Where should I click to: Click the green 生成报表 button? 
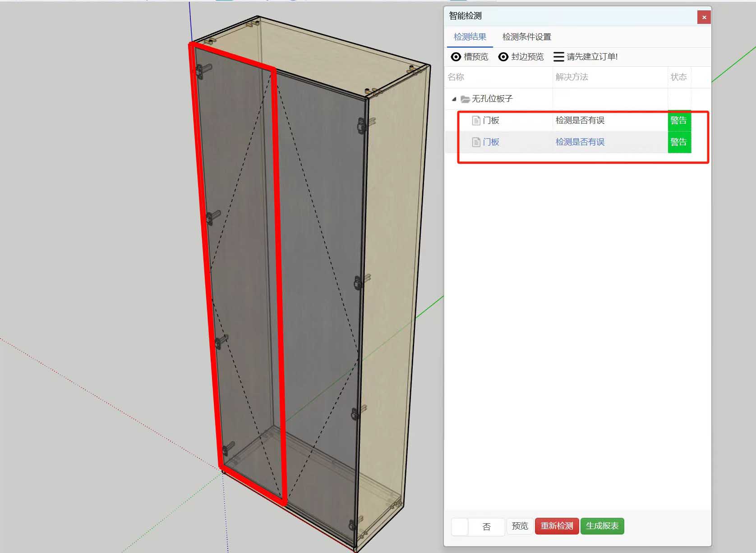602,526
